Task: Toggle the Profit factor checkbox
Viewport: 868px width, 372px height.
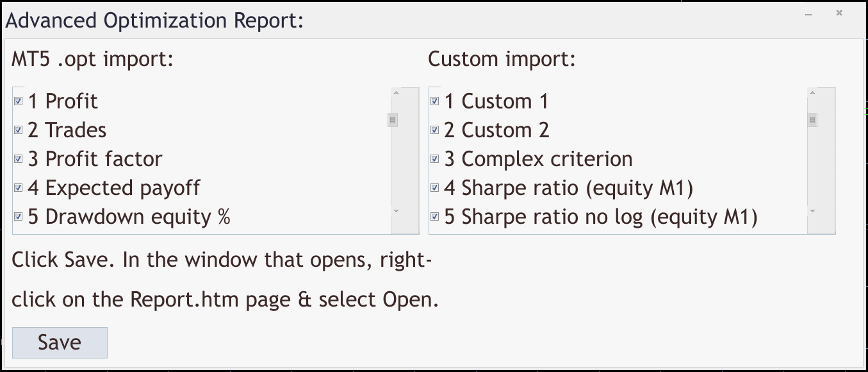Action: 19,159
